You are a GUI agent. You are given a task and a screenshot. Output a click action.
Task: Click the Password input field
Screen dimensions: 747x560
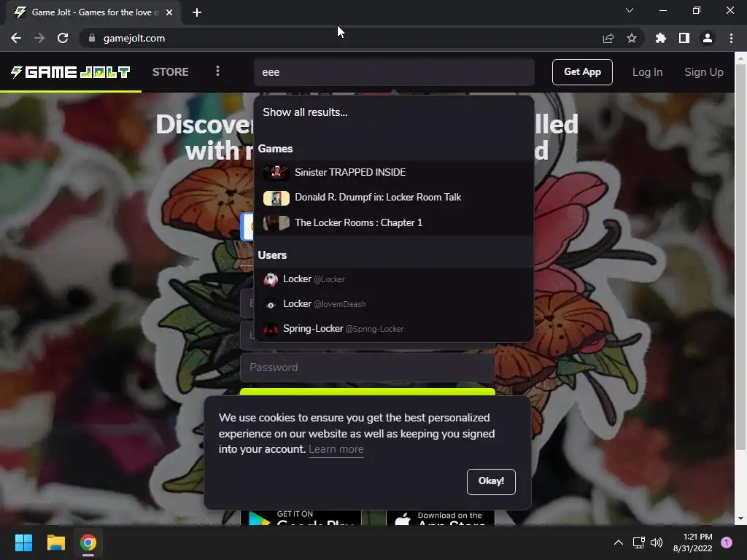click(368, 367)
